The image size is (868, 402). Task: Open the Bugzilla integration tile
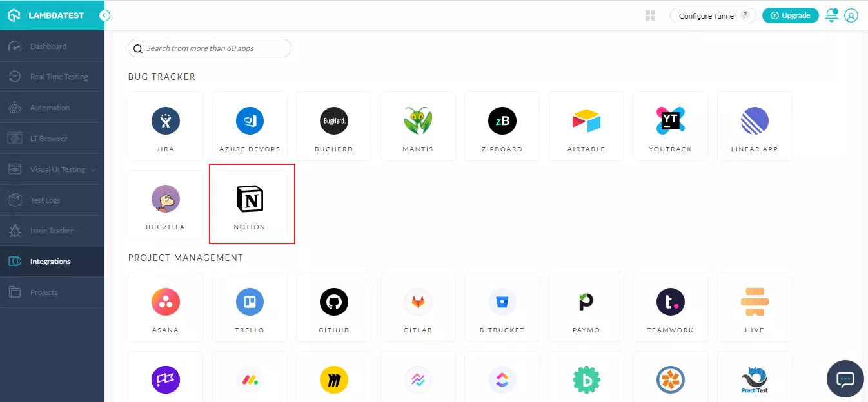point(165,204)
